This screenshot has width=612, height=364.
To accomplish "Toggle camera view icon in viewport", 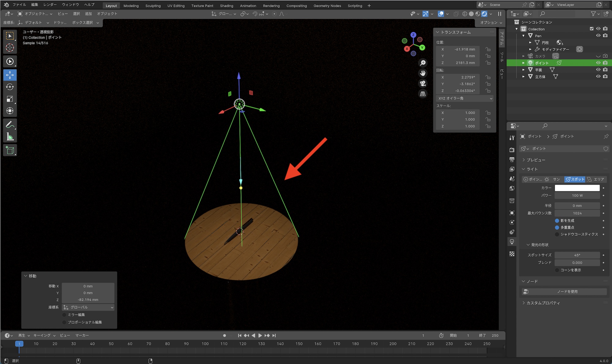I will click(x=423, y=83).
